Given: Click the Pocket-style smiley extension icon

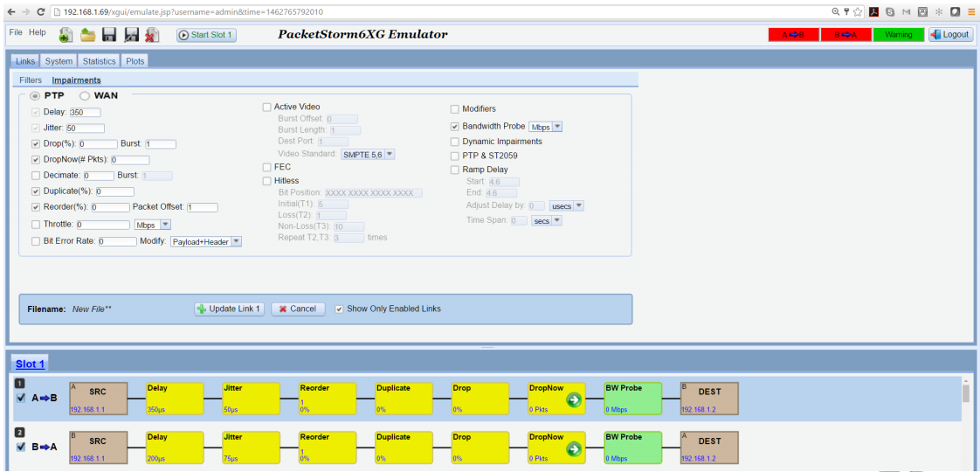Looking at the screenshot, I should (x=922, y=12).
